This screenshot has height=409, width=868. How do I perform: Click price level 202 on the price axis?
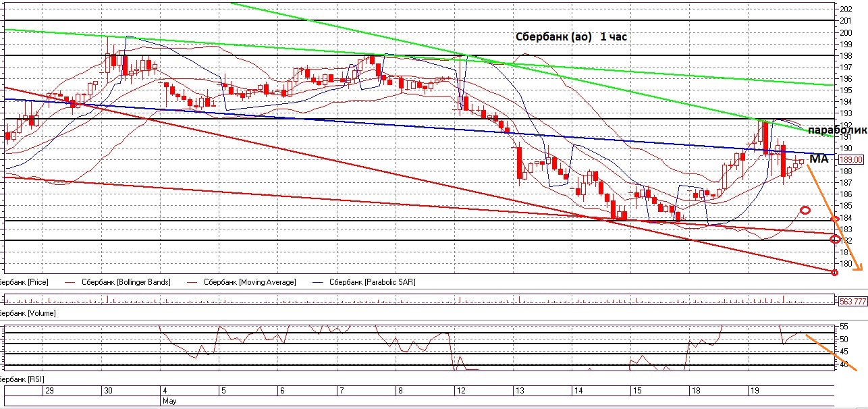coord(846,9)
